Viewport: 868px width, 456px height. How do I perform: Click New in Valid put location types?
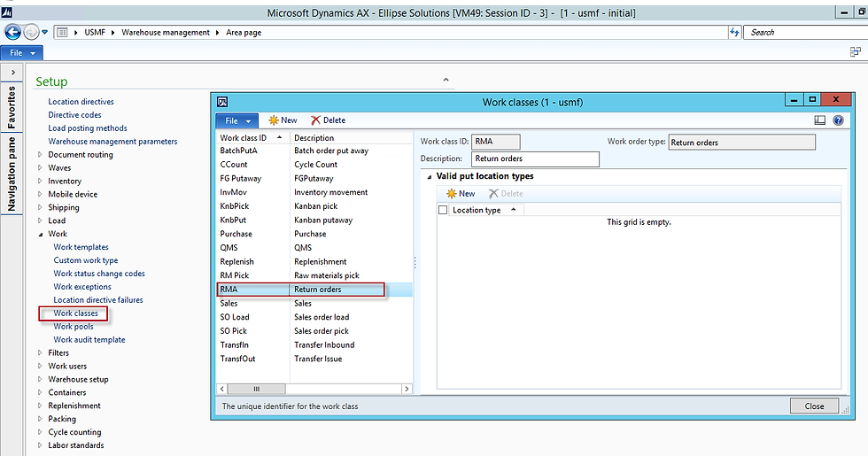[461, 194]
